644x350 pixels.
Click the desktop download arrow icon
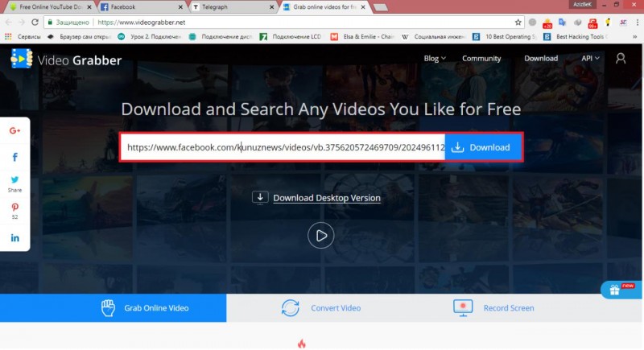point(260,198)
